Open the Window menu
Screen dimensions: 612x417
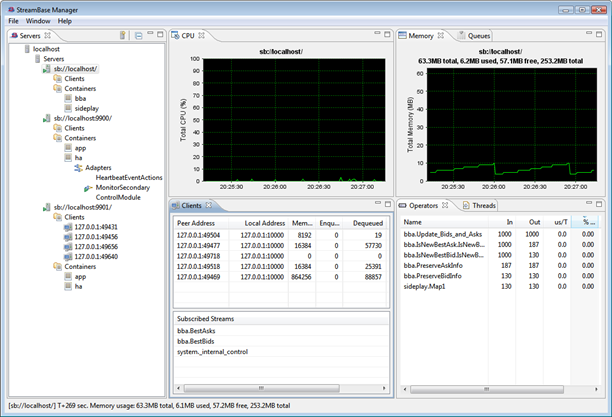[x=38, y=20]
